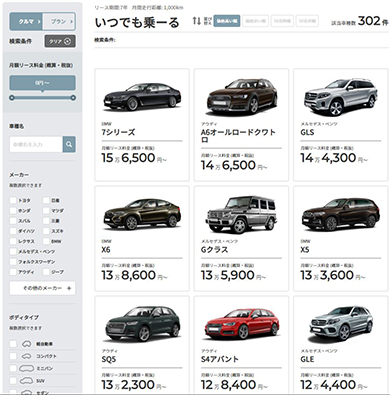Click the GLS price 14万4,300円〜
The width and height of the screenshot is (390, 395).
334,158
